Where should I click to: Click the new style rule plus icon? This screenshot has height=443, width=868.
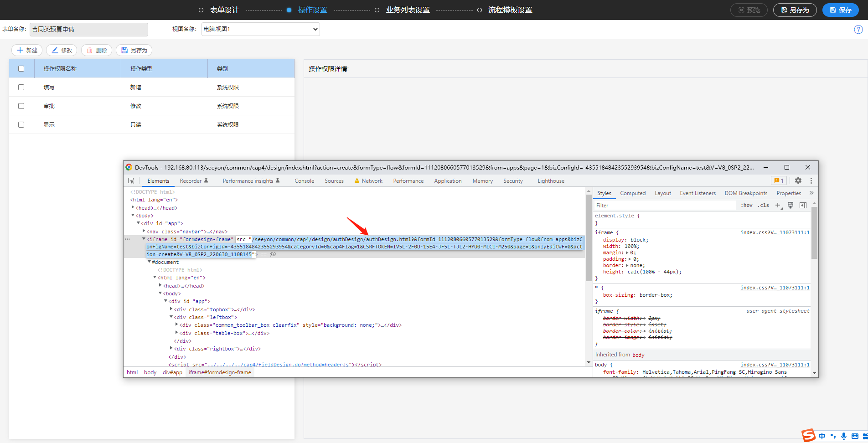(x=778, y=206)
